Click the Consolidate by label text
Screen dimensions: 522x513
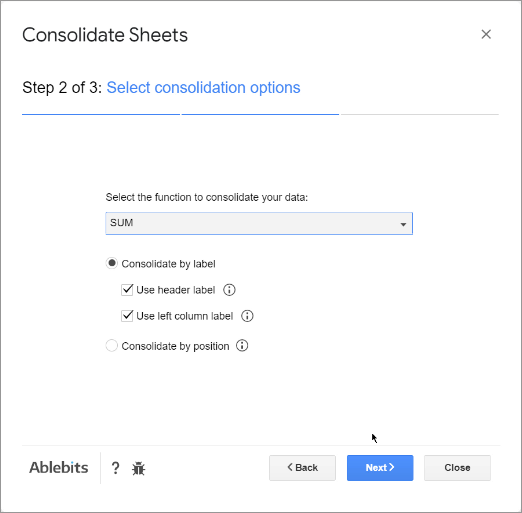[168, 264]
